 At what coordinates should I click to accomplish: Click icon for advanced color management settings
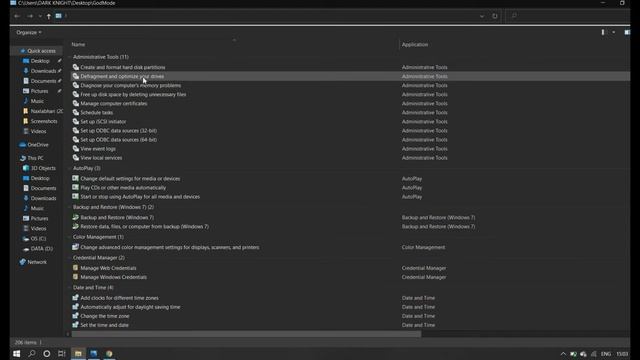click(76, 247)
